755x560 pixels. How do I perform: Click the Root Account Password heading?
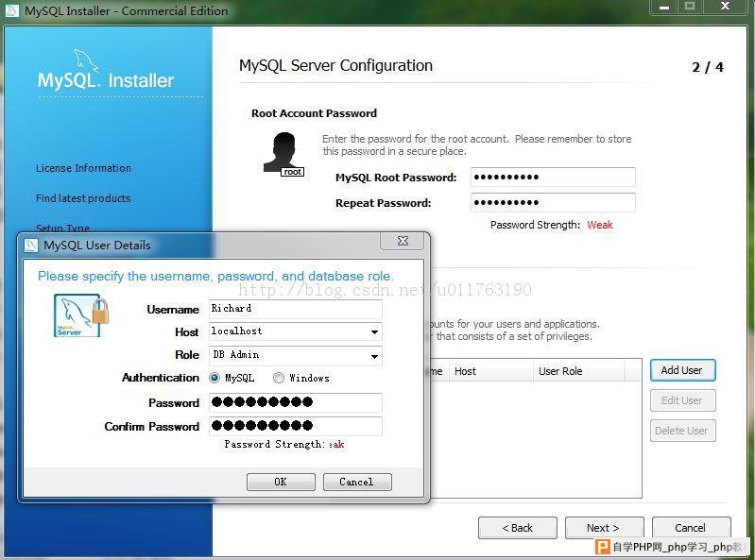coord(314,113)
